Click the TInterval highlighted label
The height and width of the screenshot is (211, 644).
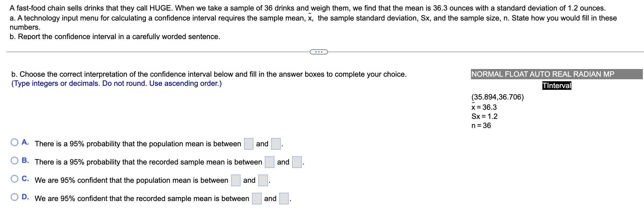pos(557,86)
